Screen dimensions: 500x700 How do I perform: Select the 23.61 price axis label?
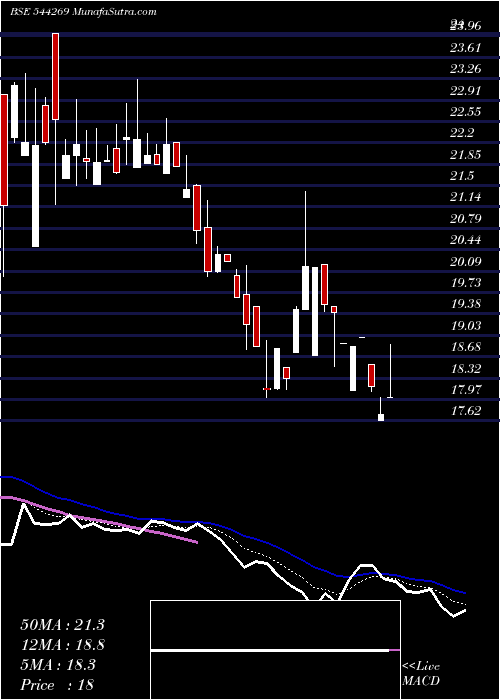466,47
